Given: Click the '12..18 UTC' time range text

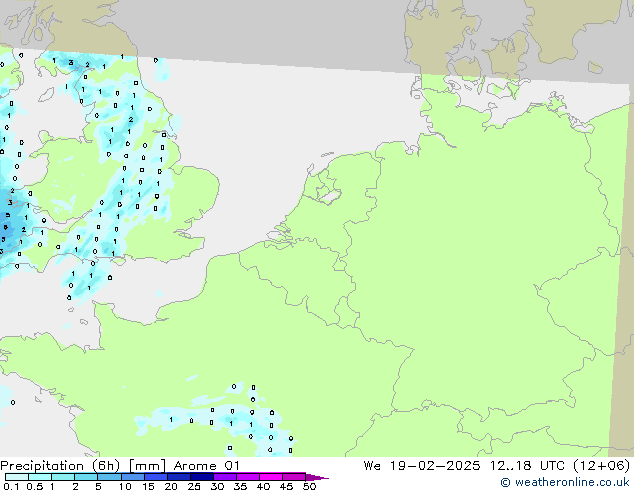Looking at the screenshot, I should point(527,466).
